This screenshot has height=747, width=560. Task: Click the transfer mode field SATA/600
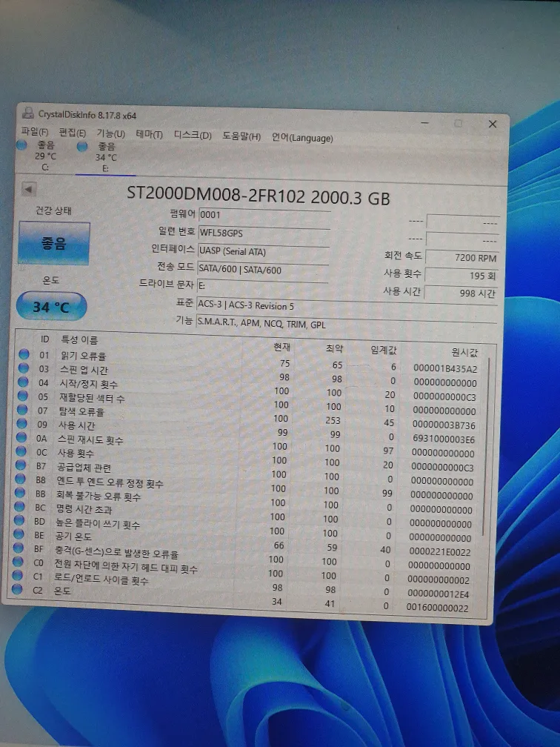click(263, 269)
